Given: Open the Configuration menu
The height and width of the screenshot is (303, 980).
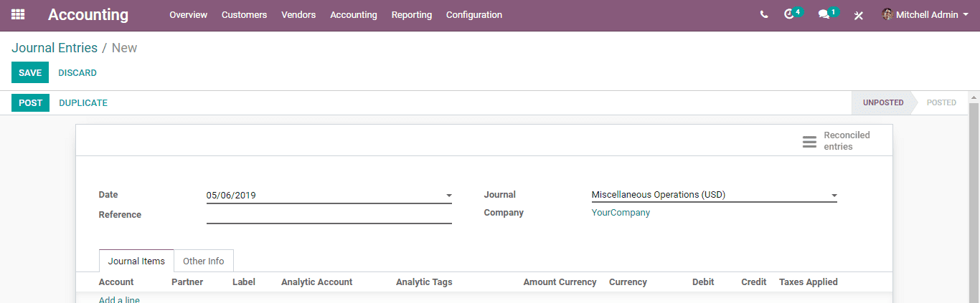Looking at the screenshot, I should click(474, 15).
